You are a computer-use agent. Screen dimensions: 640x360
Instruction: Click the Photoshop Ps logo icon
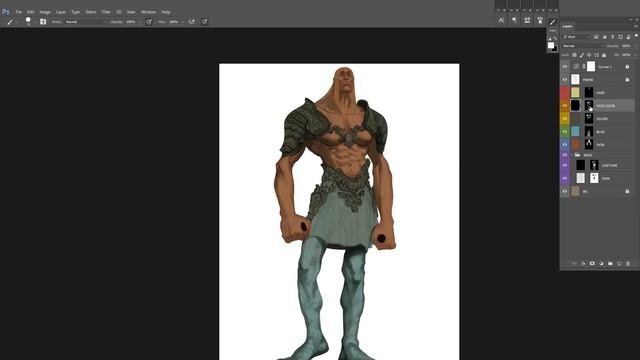pos(6,11)
